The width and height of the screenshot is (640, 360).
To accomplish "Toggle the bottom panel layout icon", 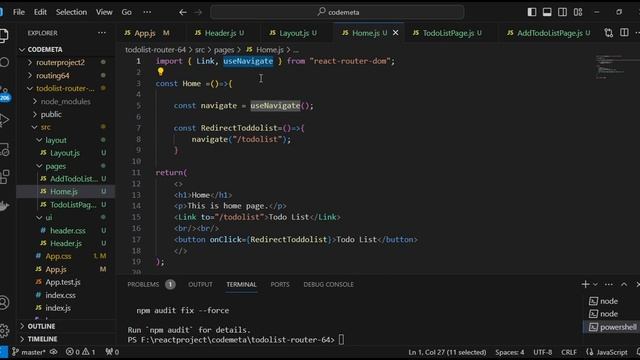I will click(547, 12).
